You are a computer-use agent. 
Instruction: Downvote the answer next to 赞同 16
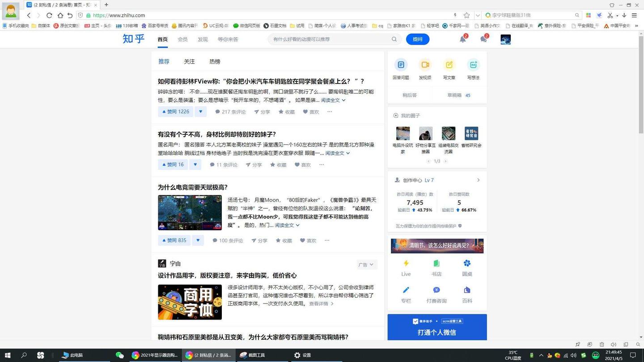pyautogui.click(x=195, y=164)
